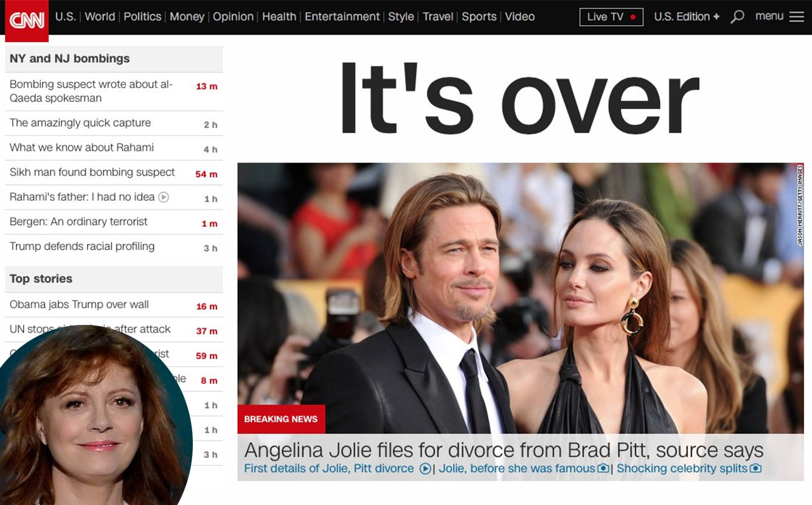Go to the Travel section
The width and height of the screenshot is (812, 505).
438,17
